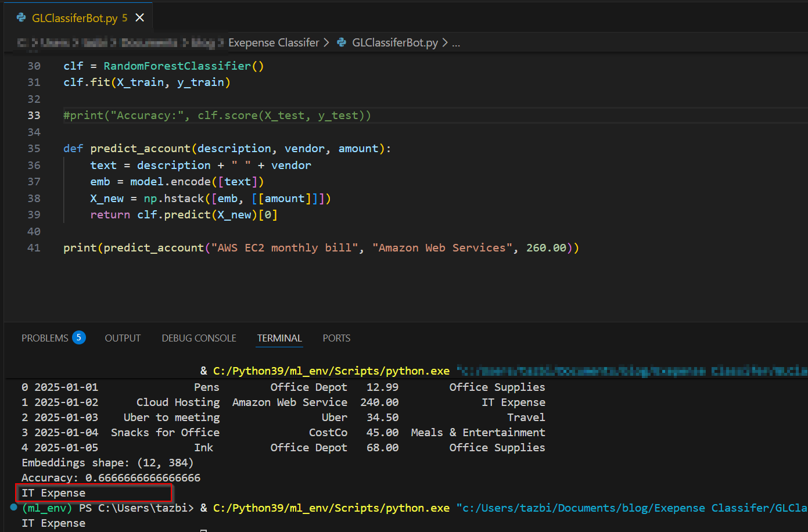808x532 pixels.
Task: Select the TERMINAL panel tab
Action: (x=279, y=338)
